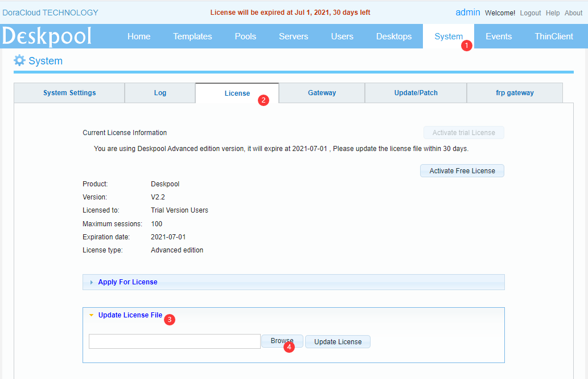The height and width of the screenshot is (379, 588).
Task: Click the Activate trial License button
Action: (463, 133)
